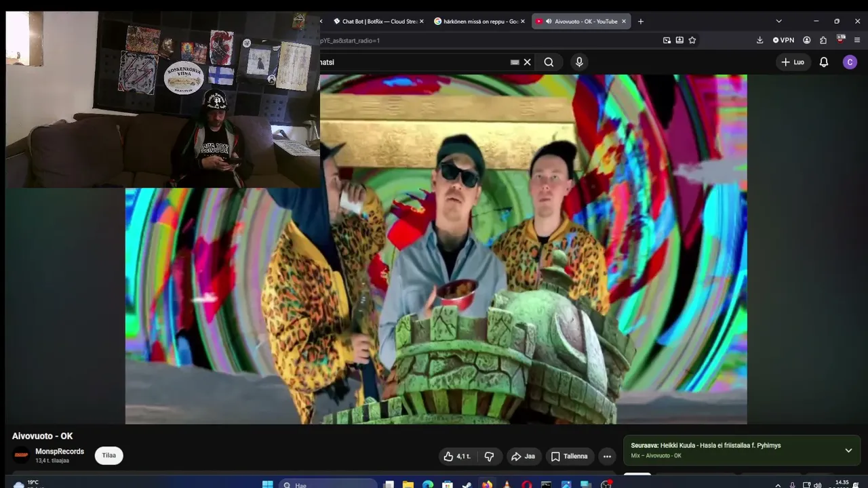The height and width of the screenshot is (488, 868).
Task: Open a new browser tab
Action: pyautogui.click(x=641, y=22)
